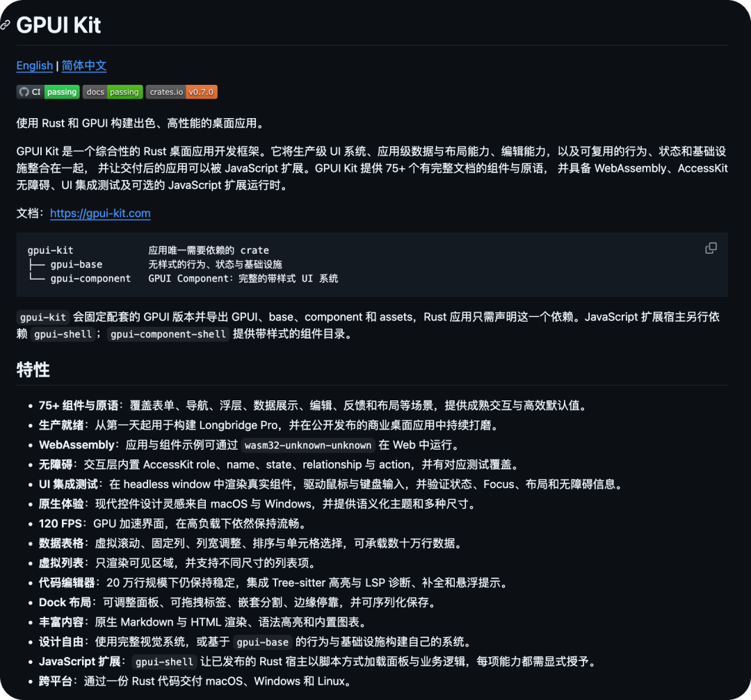Click the 数据表格 feature bullet
Screen dimensions: 751x700
point(250,544)
